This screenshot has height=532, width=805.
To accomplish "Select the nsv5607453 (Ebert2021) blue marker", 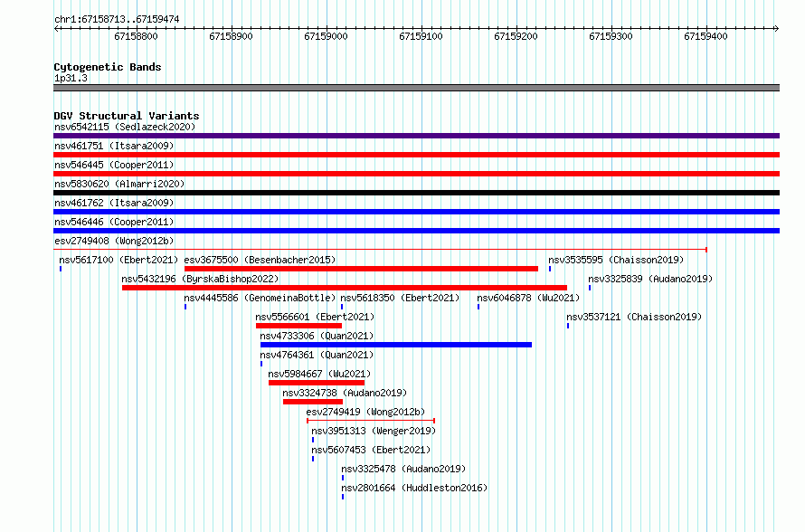I will click(313, 459).
